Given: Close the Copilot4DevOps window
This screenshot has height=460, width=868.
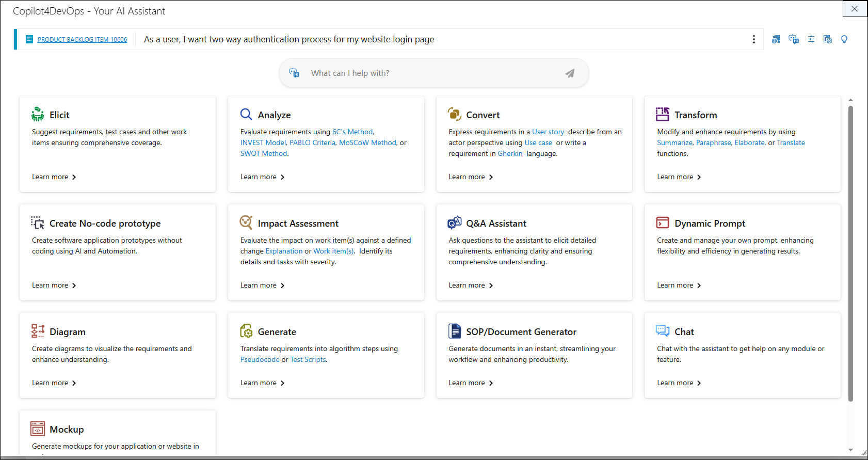Looking at the screenshot, I should [855, 9].
